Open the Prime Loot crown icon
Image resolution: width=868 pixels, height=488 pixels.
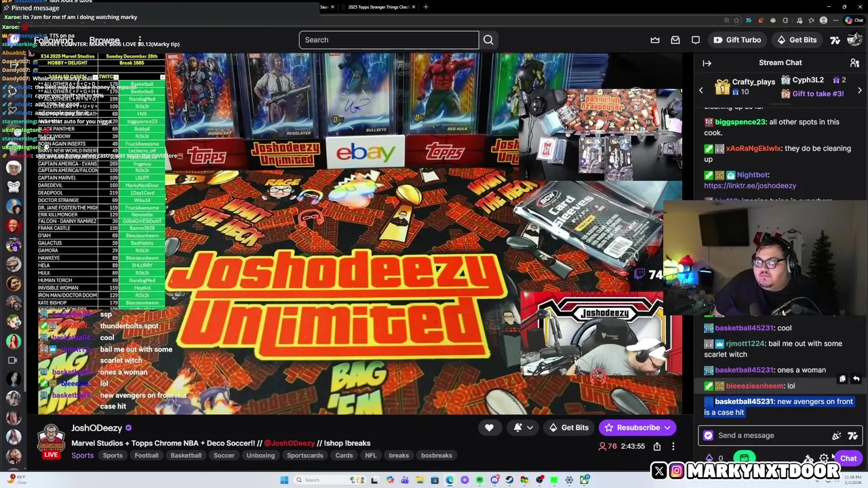click(x=655, y=40)
